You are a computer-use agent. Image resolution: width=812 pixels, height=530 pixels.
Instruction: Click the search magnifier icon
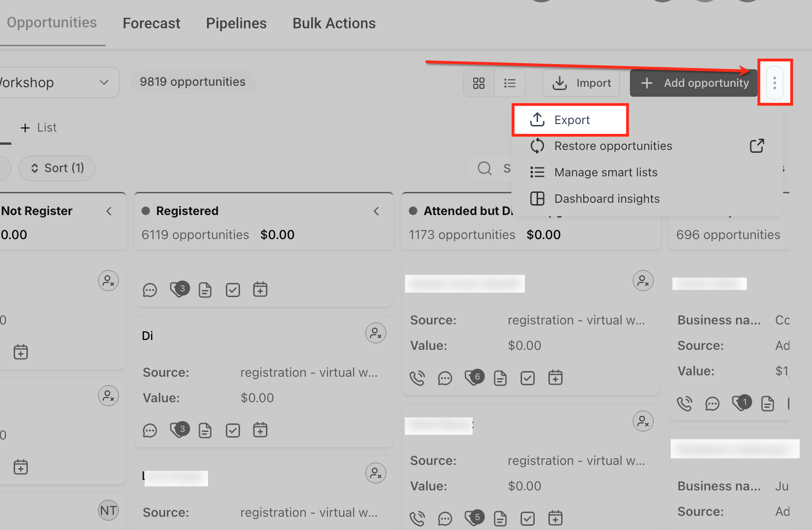[485, 168]
